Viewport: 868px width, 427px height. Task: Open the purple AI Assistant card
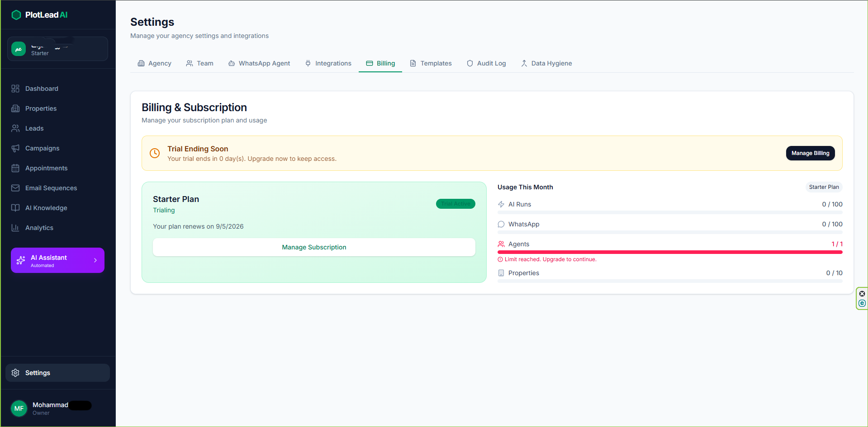(x=57, y=260)
